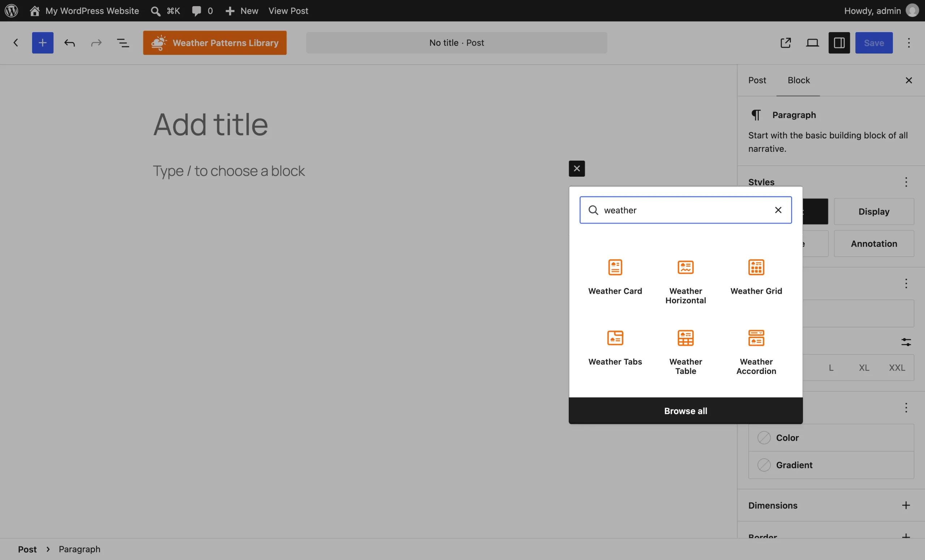Undo the last change
Image resolution: width=925 pixels, height=560 pixels.
(x=69, y=43)
